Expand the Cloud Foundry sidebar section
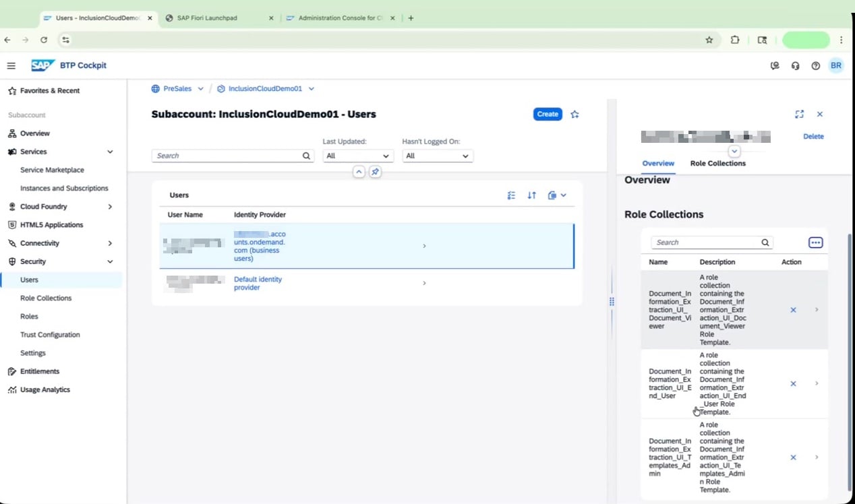 pyautogui.click(x=110, y=207)
